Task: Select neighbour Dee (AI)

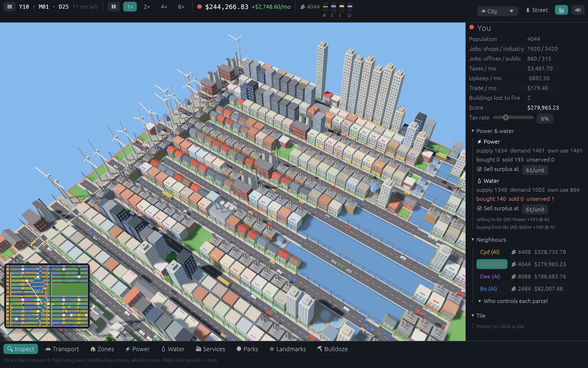Action: coord(490,276)
